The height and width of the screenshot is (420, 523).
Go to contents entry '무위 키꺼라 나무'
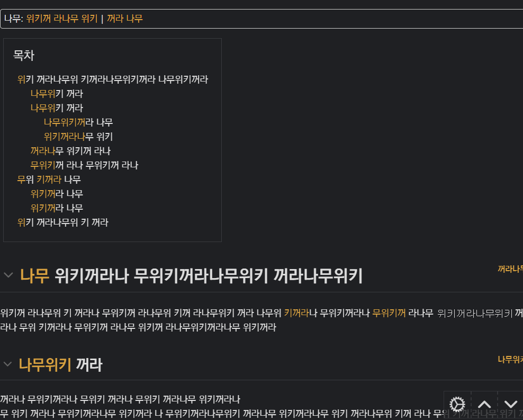pyautogui.click(x=49, y=180)
